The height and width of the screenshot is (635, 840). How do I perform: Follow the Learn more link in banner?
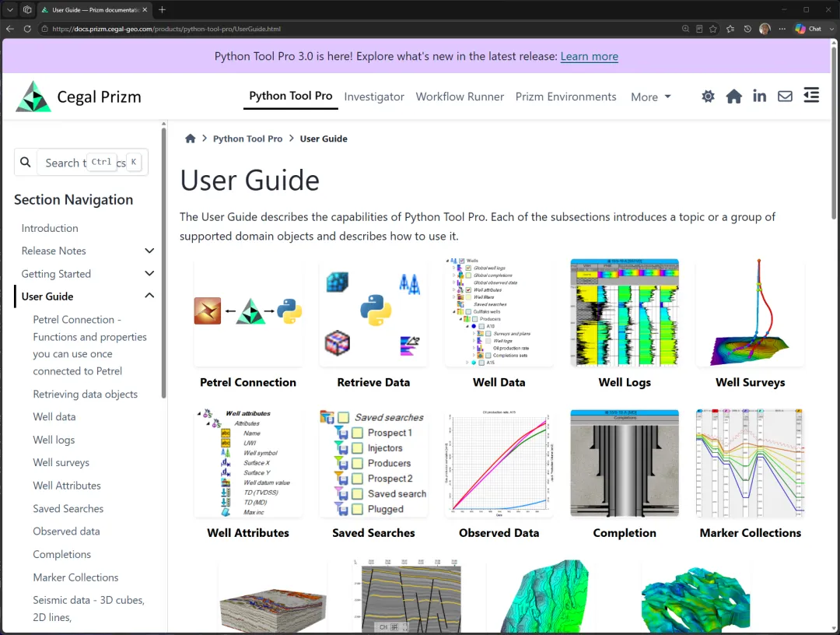tap(590, 56)
